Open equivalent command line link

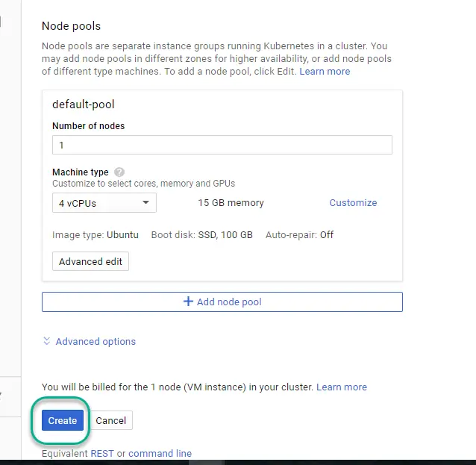tap(160, 454)
